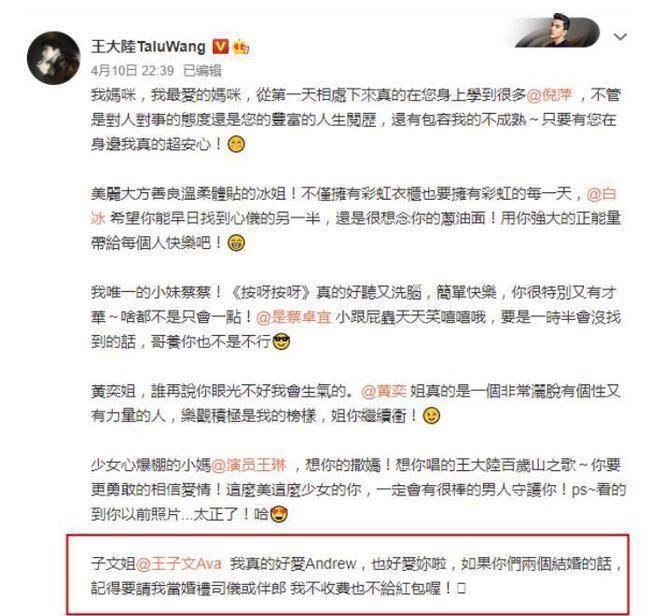650x616 pixels.
Task: Click the round profile avatar of 王大陸
Action: [53, 58]
